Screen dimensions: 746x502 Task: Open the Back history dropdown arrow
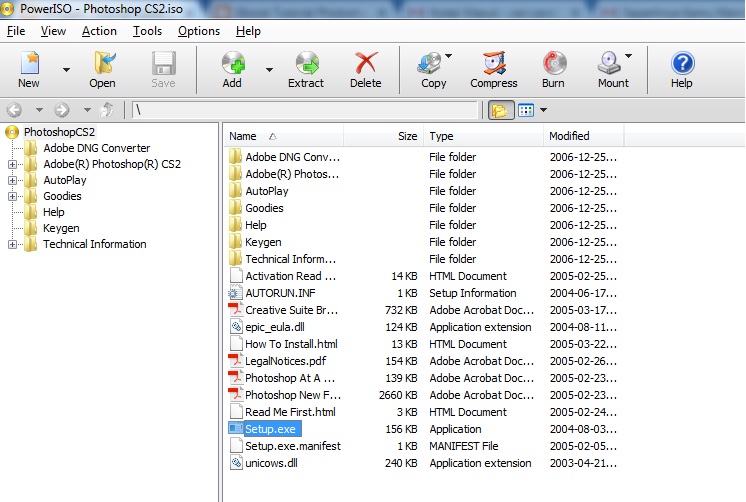pyautogui.click(x=39, y=110)
